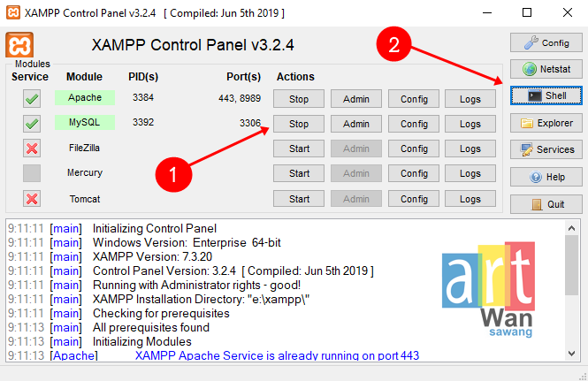Toggle the Apache service checkmark
The width and height of the screenshot is (588, 381).
tap(32, 99)
